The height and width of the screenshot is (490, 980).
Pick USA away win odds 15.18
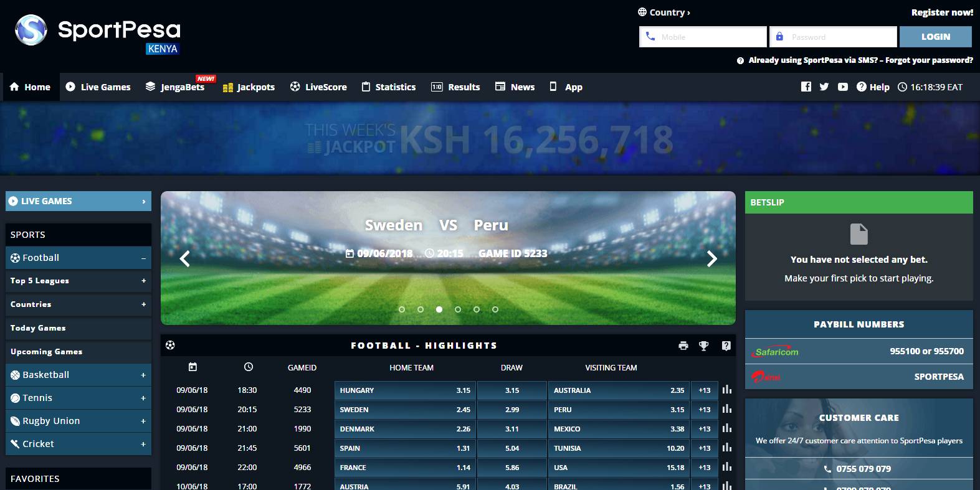coord(619,468)
